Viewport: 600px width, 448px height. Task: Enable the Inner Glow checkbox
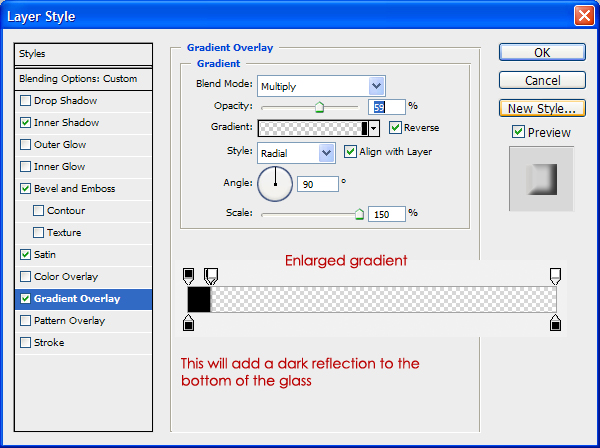click(25, 167)
